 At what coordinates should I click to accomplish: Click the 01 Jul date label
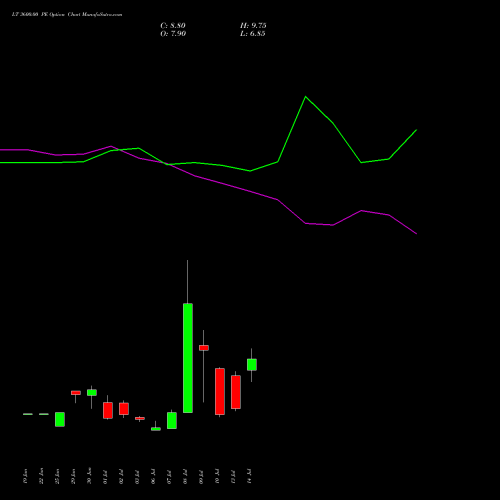click(105, 477)
